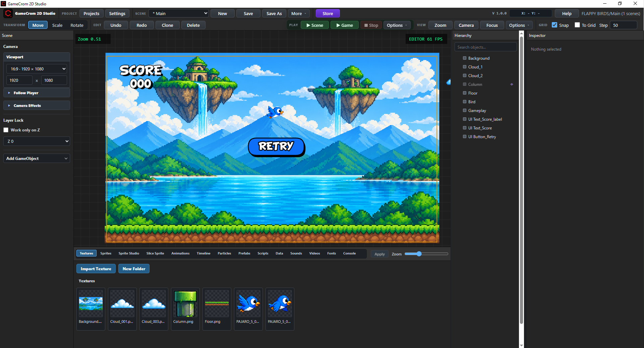Expand the Follow Player section
This screenshot has width=644, height=348.
tap(37, 93)
